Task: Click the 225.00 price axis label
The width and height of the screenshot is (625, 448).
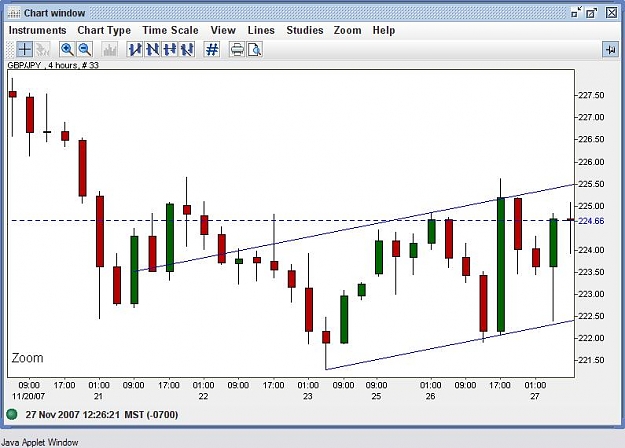Action: click(x=591, y=206)
